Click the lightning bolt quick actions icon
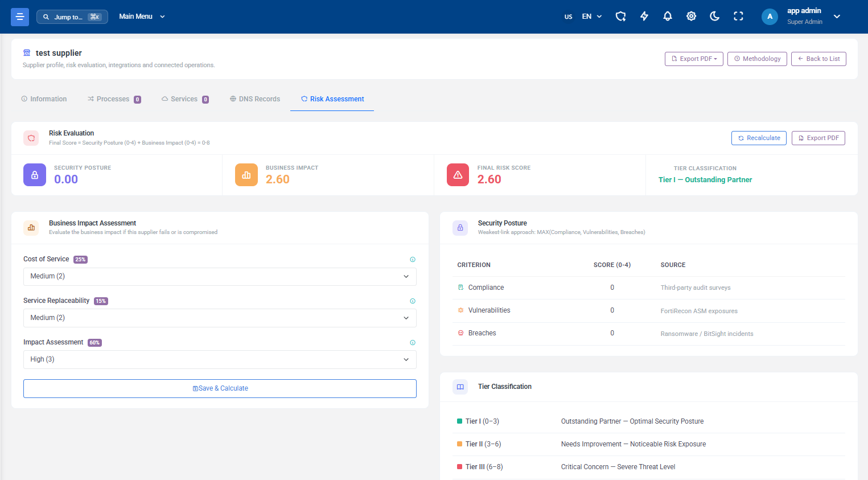Image resolution: width=868 pixels, height=480 pixels. pos(644,17)
